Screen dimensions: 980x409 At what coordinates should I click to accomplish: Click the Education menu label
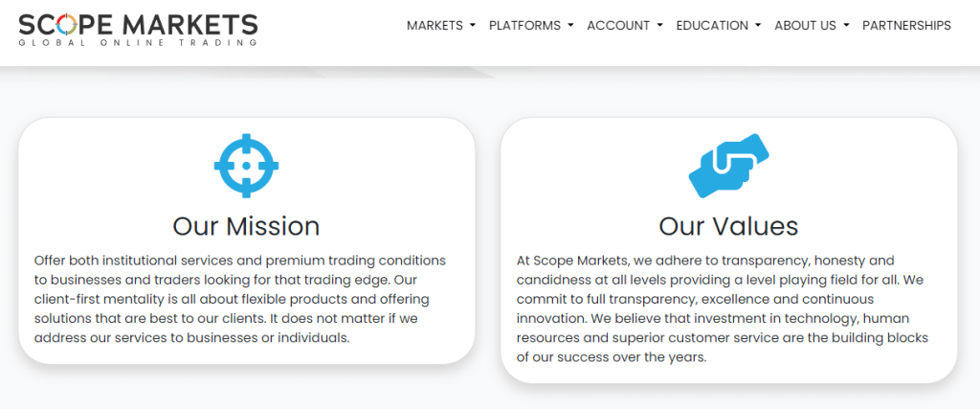click(712, 26)
